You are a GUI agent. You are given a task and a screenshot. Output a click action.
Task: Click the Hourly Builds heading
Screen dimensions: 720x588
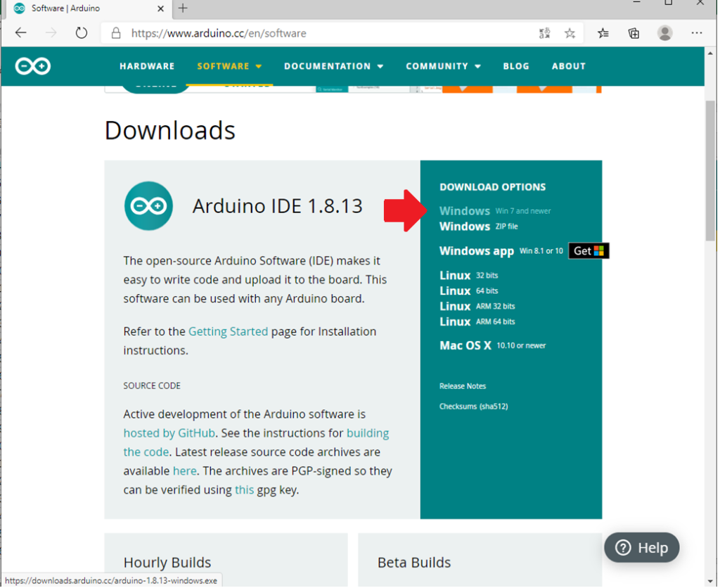click(167, 563)
